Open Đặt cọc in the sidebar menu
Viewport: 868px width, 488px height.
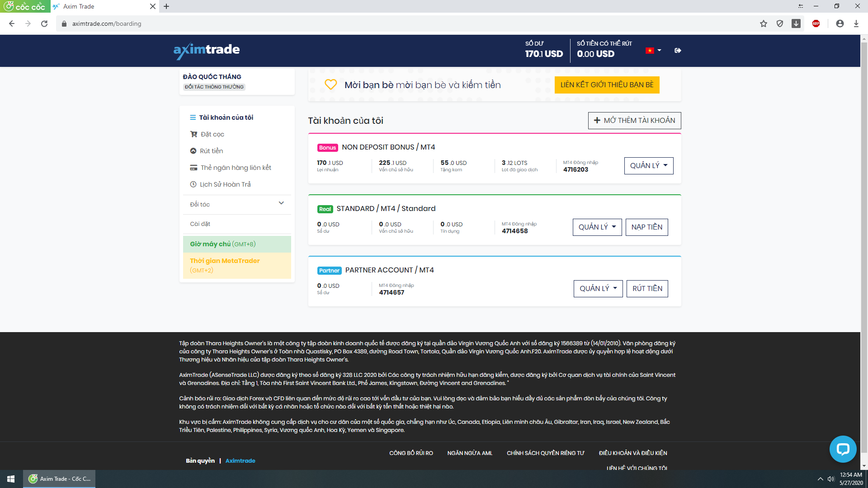pos(212,134)
